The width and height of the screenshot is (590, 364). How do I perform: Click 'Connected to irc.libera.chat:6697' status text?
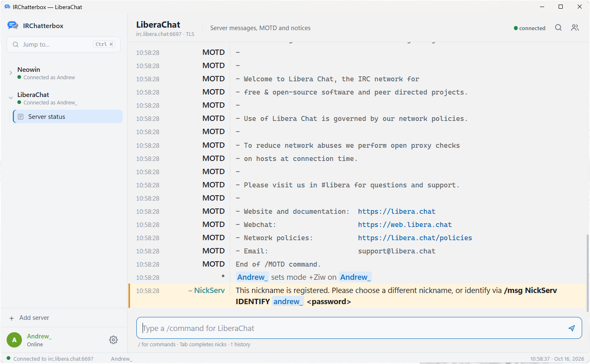pos(53,359)
